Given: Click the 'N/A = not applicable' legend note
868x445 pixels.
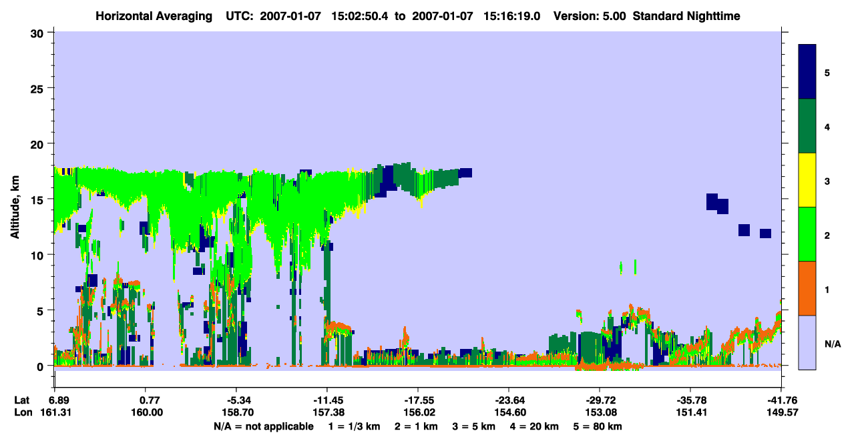Looking at the screenshot, I should pos(263,426).
